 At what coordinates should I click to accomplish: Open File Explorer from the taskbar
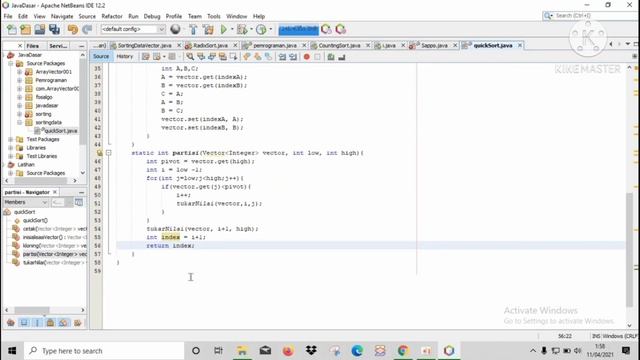242,351
